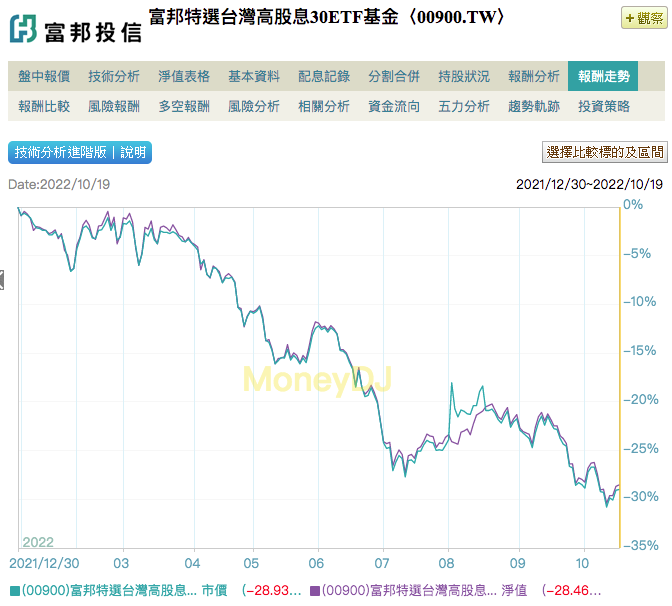Click the date range 2021/12/30~2022/10/19 text
The image size is (672, 606).
[x=589, y=184]
